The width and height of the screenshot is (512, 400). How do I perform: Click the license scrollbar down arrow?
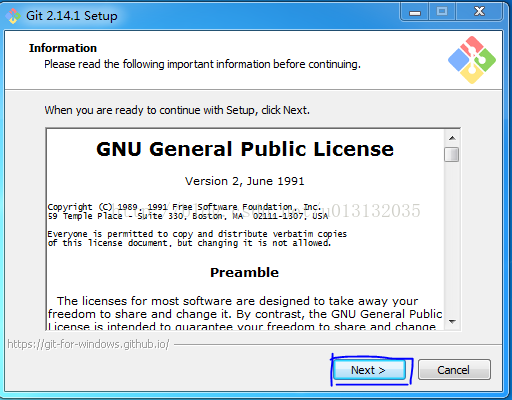click(452, 321)
